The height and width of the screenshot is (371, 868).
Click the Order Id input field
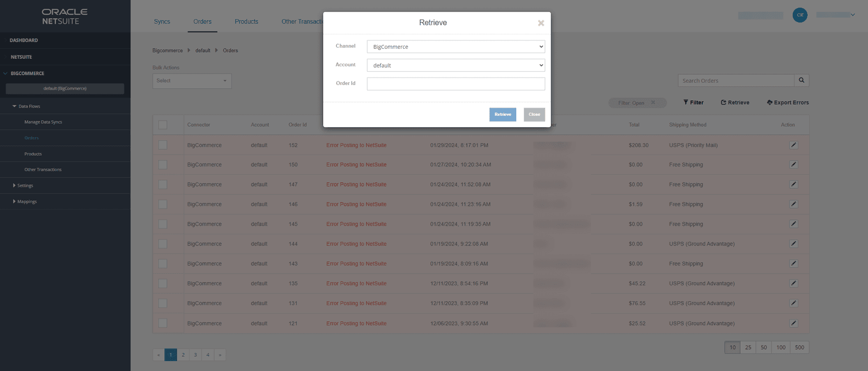(456, 83)
